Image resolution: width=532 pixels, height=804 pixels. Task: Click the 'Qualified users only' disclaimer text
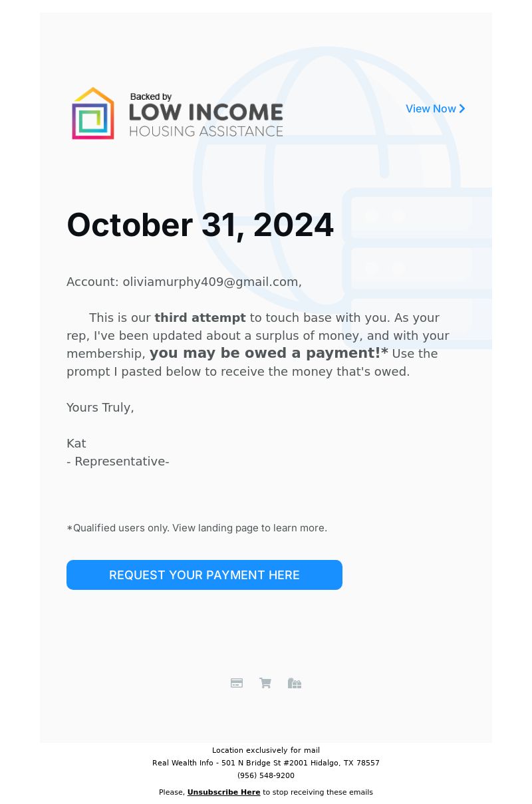[x=197, y=528]
